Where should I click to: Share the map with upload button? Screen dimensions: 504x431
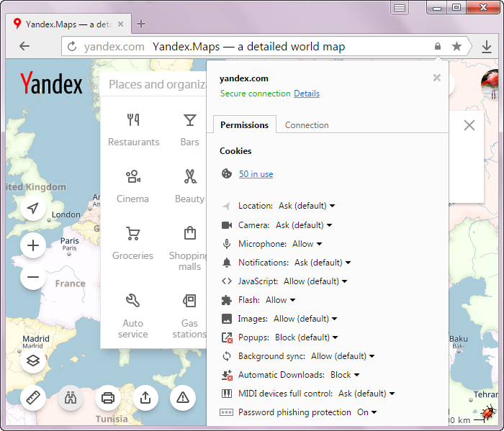[145, 398]
